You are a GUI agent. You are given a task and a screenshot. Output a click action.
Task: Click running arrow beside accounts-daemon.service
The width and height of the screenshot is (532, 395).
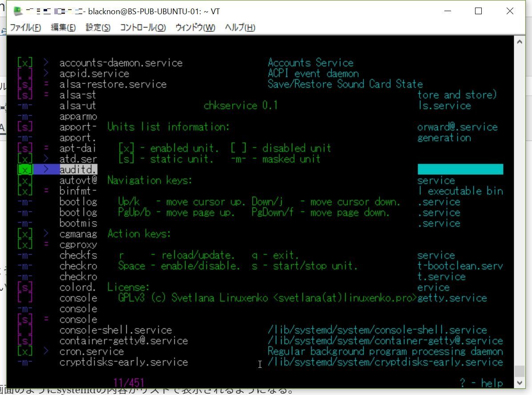pyautogui.click(x=46, y=62)
